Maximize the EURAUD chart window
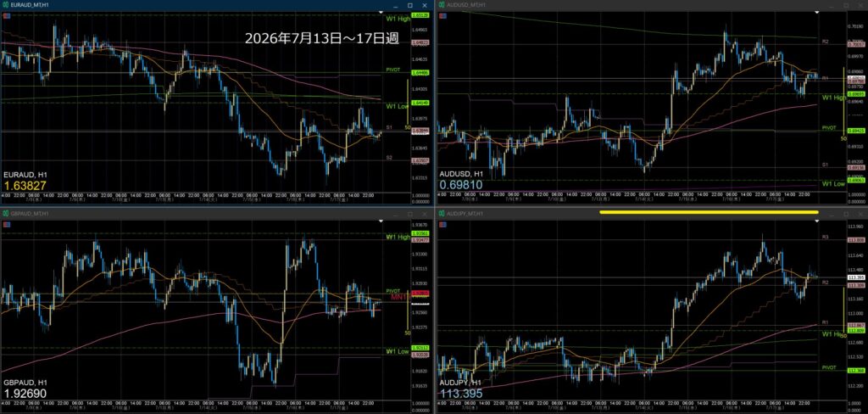Viewport: 868px width, 414px height. pos(410,5)
